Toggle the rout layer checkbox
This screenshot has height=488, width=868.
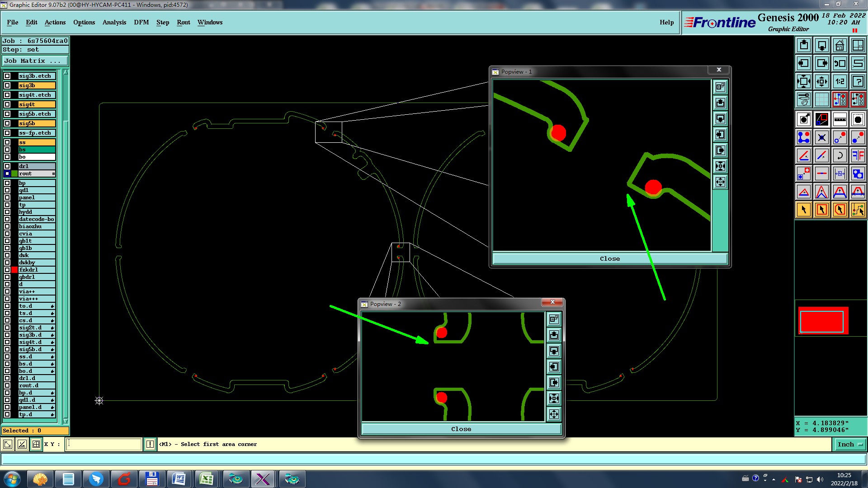pos(7,174)
